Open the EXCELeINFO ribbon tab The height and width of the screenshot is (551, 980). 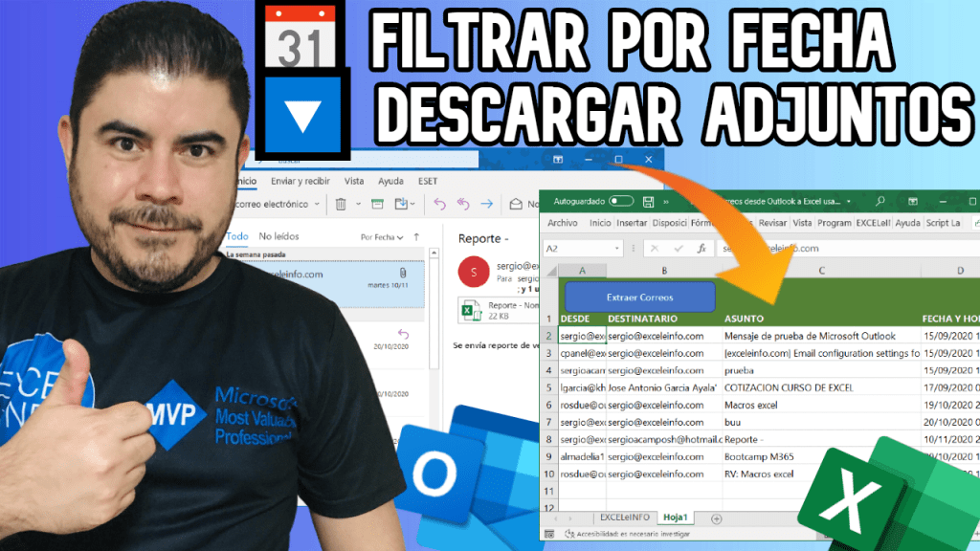click(x=873, y=223)
